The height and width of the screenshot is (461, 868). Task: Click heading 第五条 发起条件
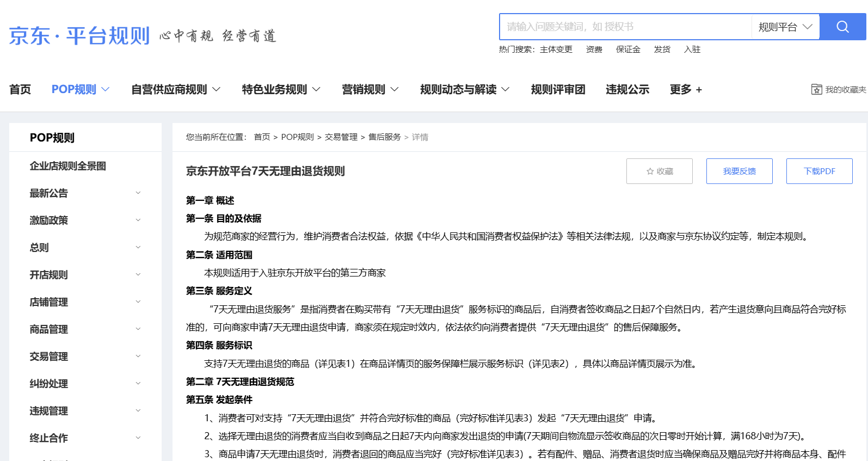coord(219,399)
